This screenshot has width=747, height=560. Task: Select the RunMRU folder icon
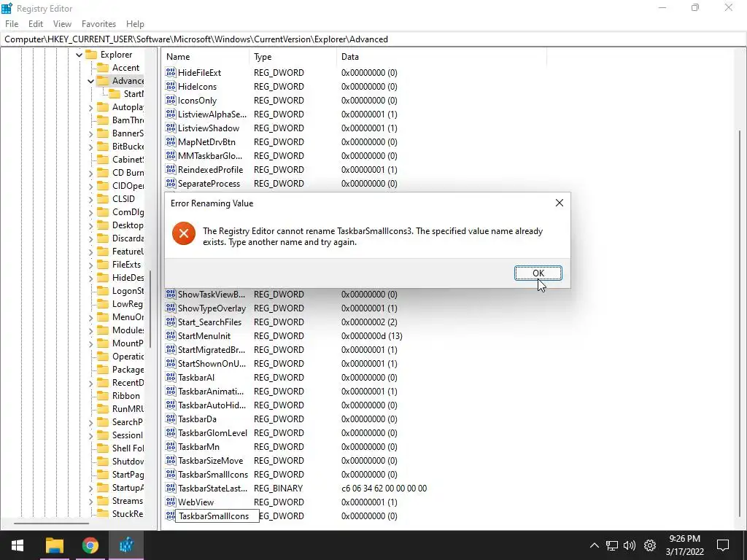click(x=102, y=408)
